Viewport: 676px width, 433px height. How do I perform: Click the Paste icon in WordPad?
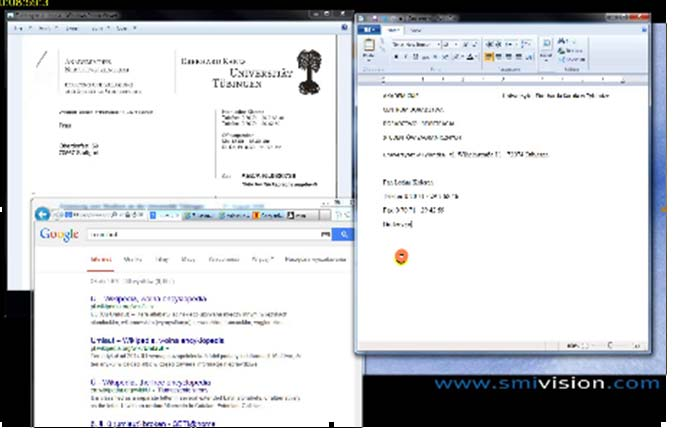369,47
